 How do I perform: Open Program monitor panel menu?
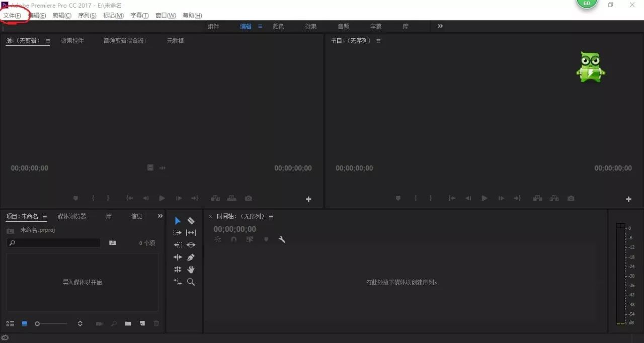pos(378,41)
